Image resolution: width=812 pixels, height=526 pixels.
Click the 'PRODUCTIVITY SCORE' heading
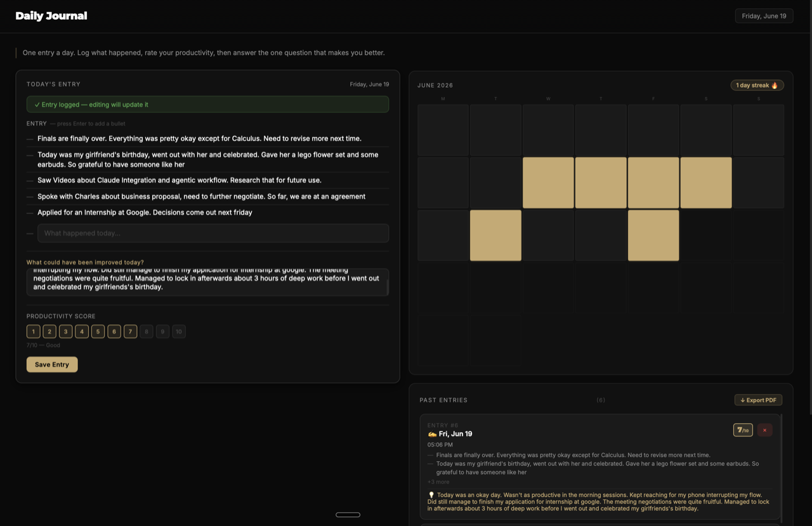pos(61,316)
